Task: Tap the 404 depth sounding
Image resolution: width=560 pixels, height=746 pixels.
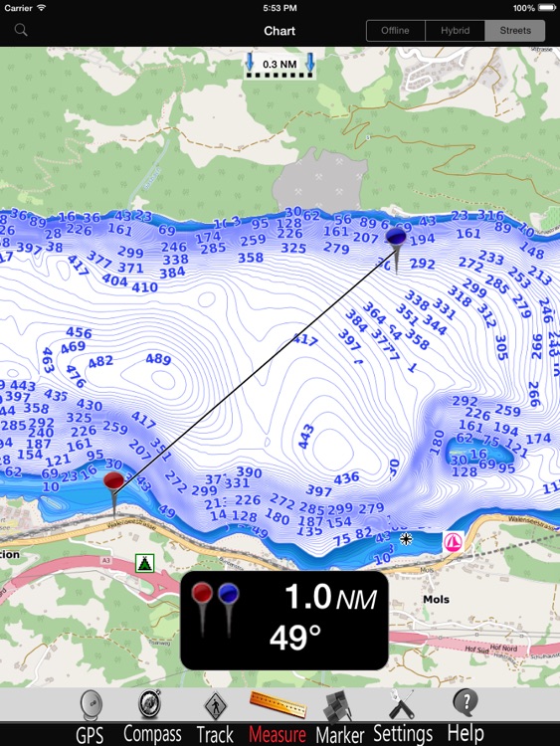Action: click(114, 280)
